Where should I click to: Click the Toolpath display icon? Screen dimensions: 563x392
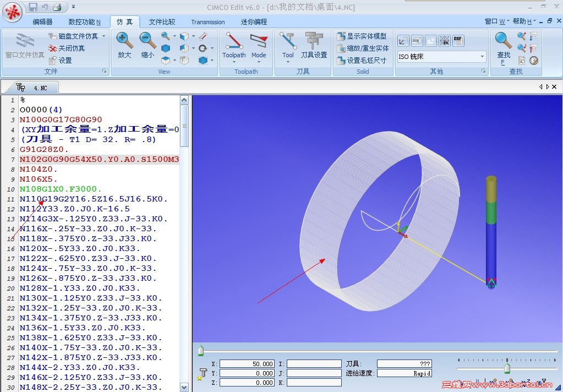[234, 41]
